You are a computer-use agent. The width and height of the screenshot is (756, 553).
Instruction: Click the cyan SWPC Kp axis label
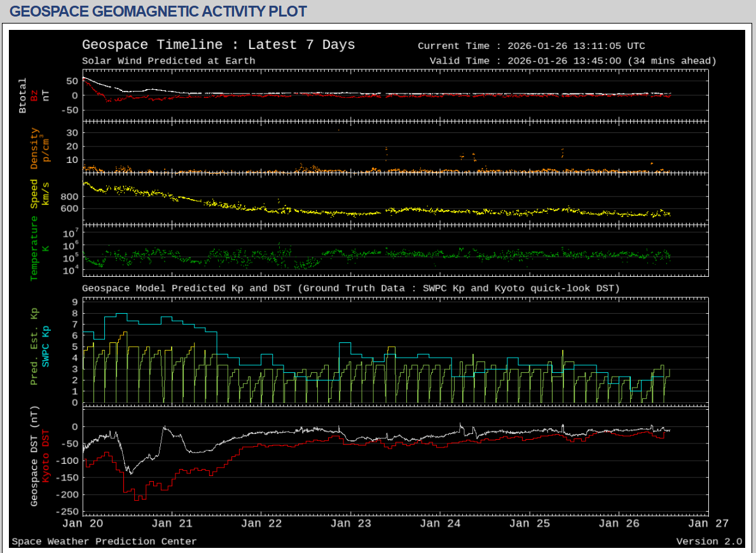coord(45,346)
